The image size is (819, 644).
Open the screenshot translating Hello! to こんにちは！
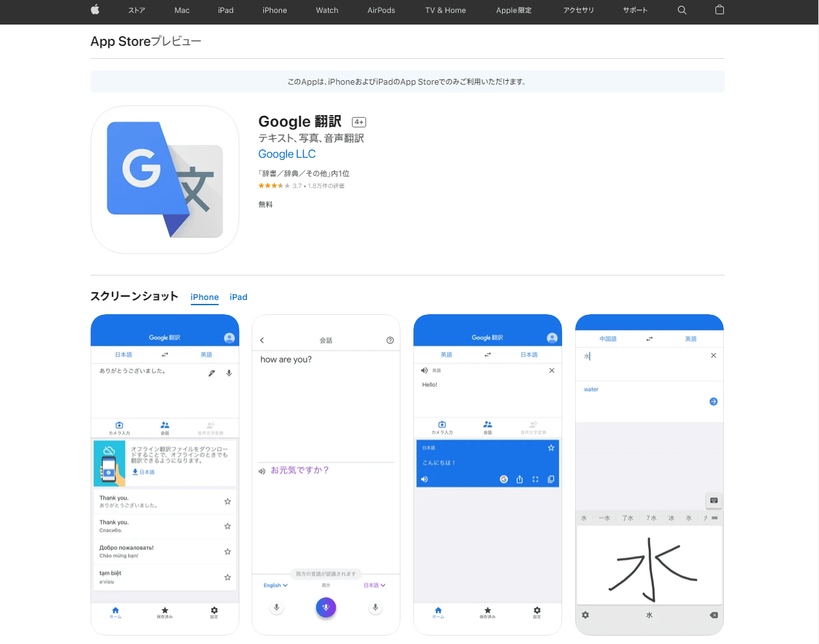[488, 475]
